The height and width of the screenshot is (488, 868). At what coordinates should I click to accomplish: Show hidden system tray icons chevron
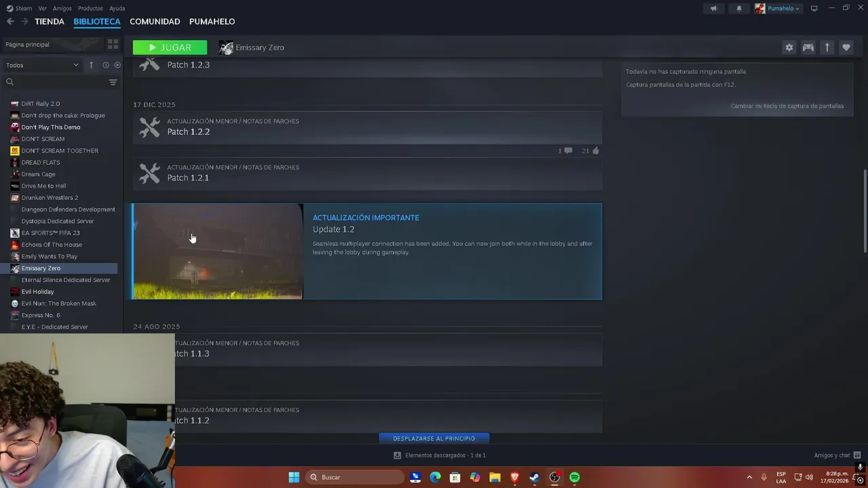pyautogui.click(x=749, y=477)
